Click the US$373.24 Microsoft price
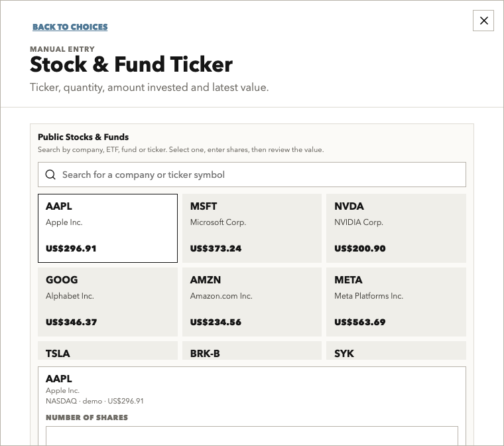The height and width of the screenshot is (446, 504). pos(216,248)
